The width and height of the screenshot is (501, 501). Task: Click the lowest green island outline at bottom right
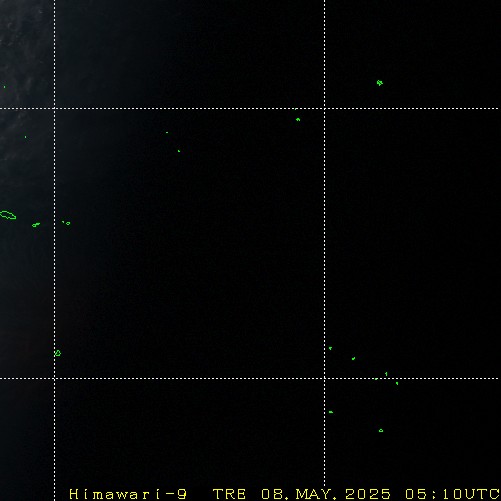click(x=381, y=431)
